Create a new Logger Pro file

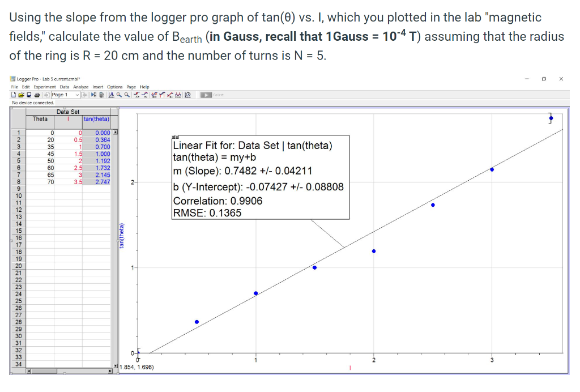[13, 95]
